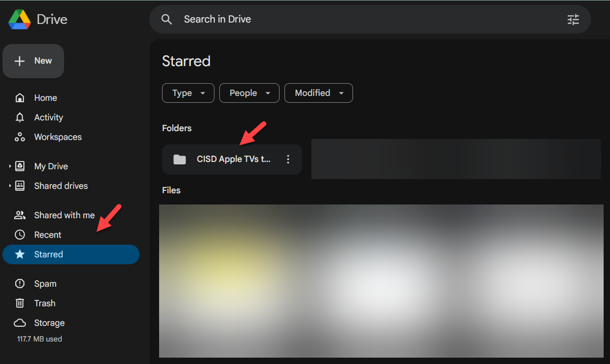The image size is (610, 364).
Task: Click the Workspaces icon in sidebar
Action: (20, 137)
